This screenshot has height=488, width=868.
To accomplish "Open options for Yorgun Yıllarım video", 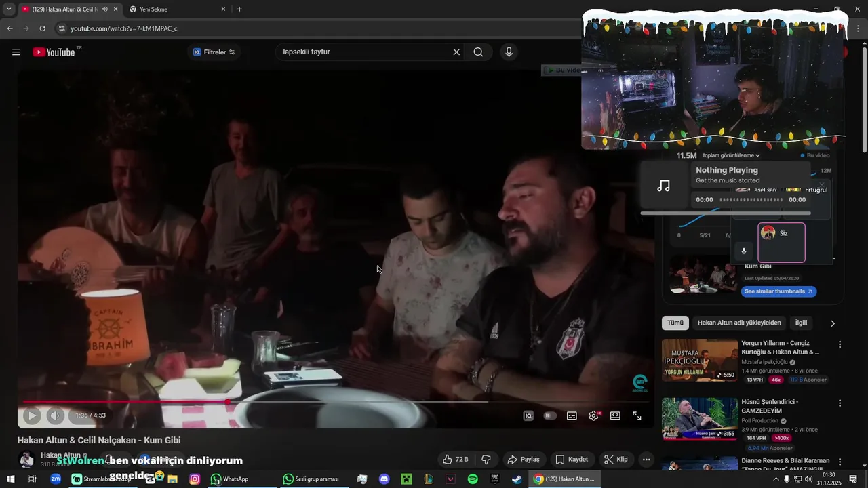I will 840,344.
